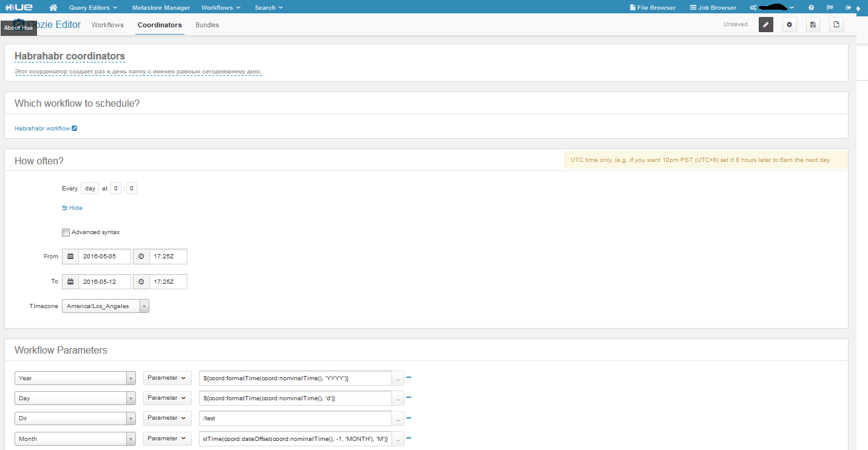This screenshot has height=450, width=868.
Task: Click the Month parameter value field
Action: [296, 438]
